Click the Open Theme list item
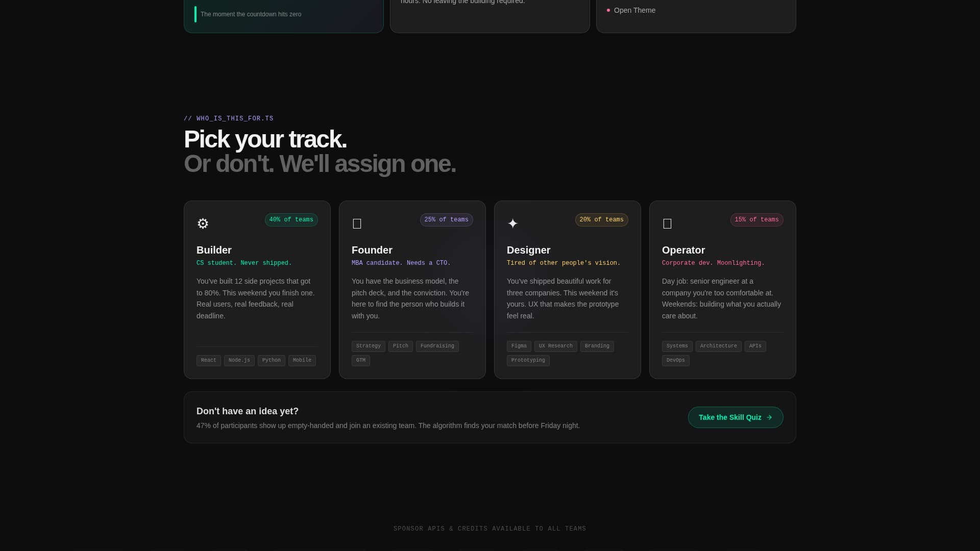The width and height of the screenshot is (980, 551). point(634,10)
